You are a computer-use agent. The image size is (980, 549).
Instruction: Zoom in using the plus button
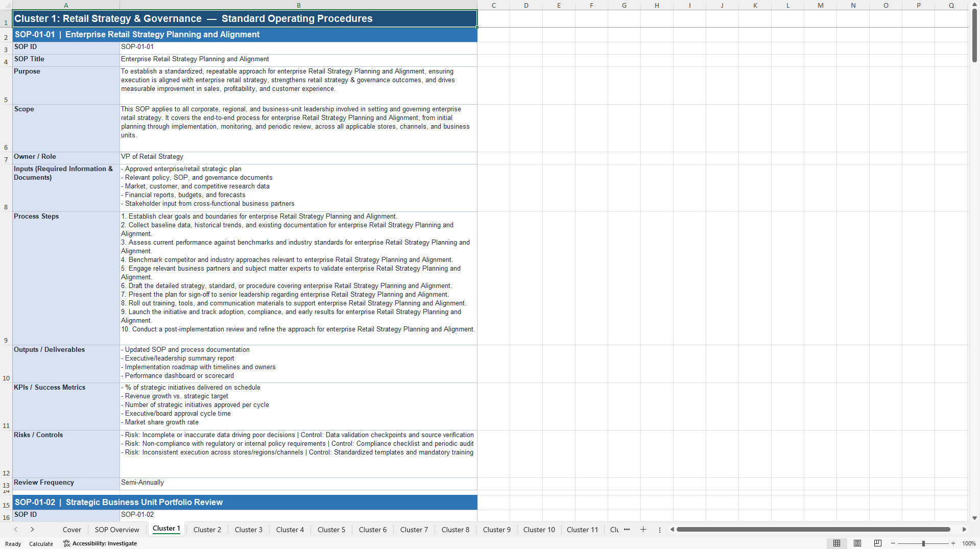953,543
